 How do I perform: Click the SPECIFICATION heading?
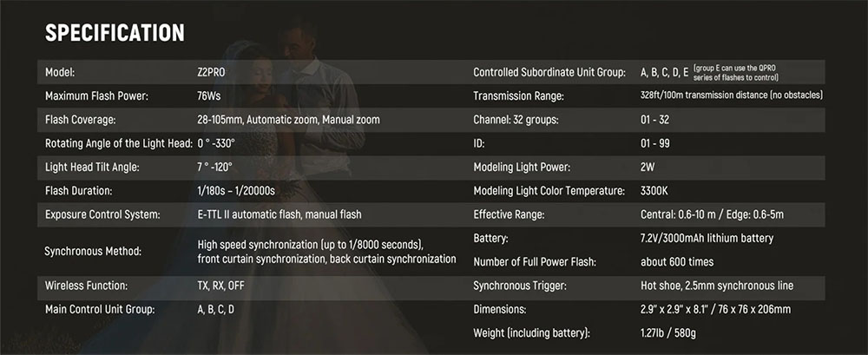[x=115, y=34]
